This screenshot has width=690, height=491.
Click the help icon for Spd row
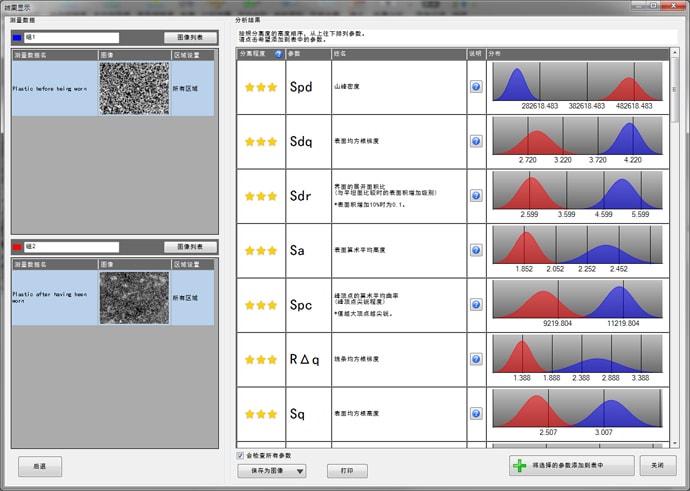[476, 87]
